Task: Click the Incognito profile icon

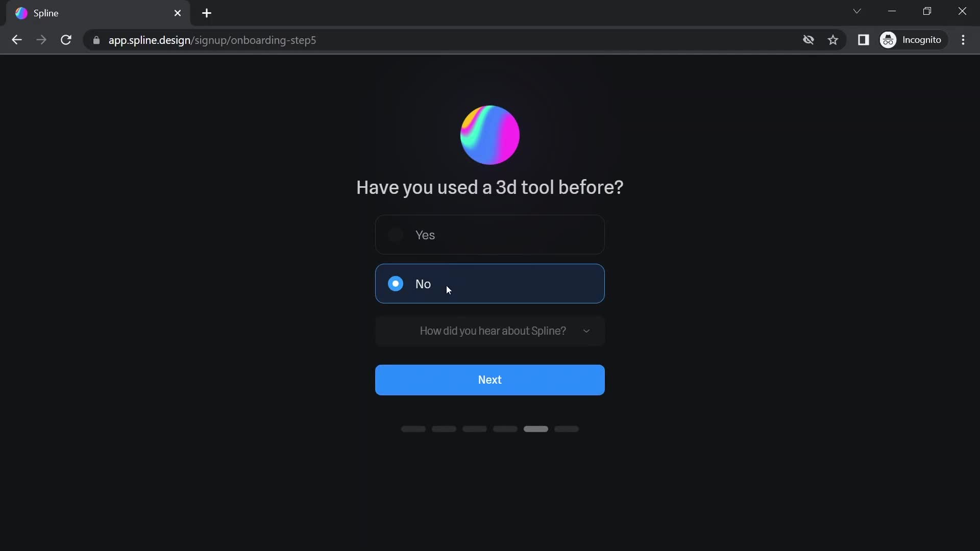Action: [x=889, y=40]
